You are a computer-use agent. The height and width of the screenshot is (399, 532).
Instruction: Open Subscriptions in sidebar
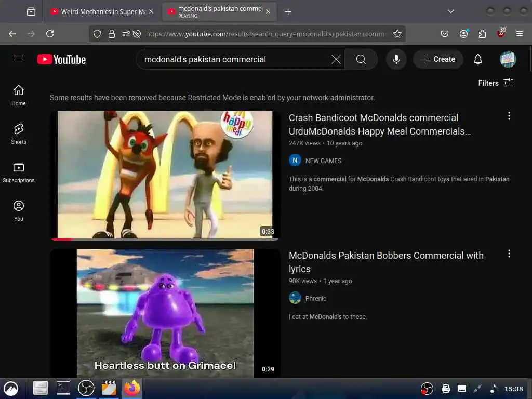tap(19, 172)
